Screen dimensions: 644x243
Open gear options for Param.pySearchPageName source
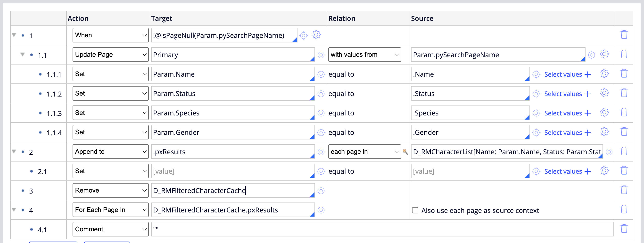pos(604,54)
